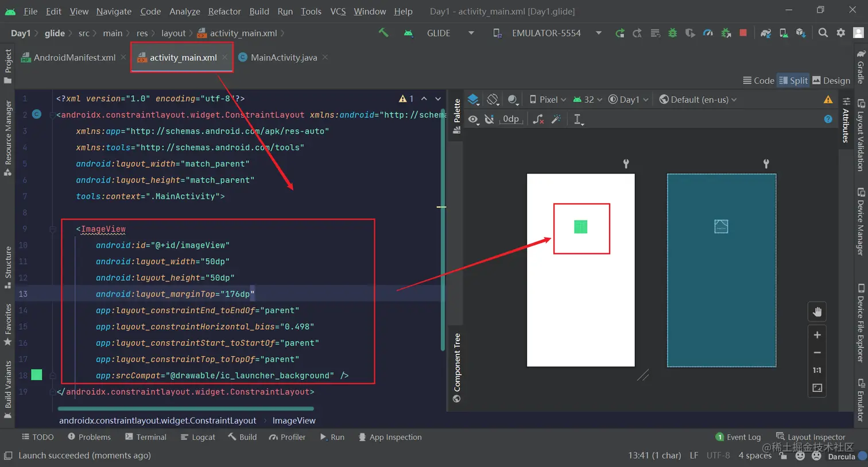Open the Logcat tool window

pyautogui.click(x=198, y=437)
